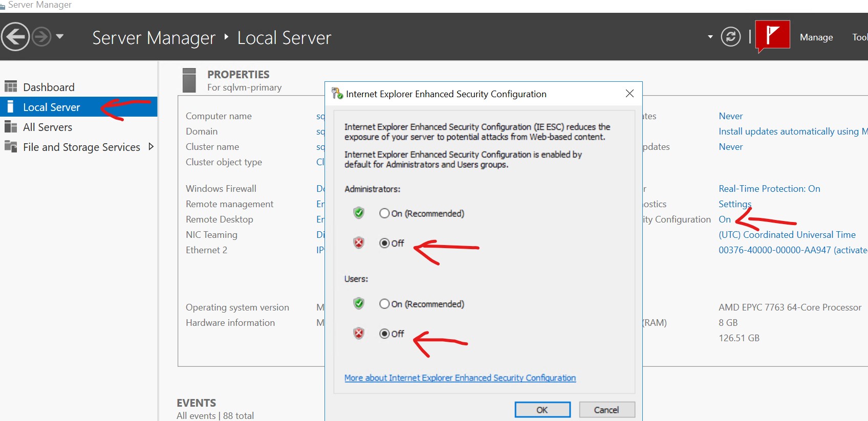Click the All Servers icon in the sidebar
This screenshot has width=868, height=421.
[x=11, y=126]
